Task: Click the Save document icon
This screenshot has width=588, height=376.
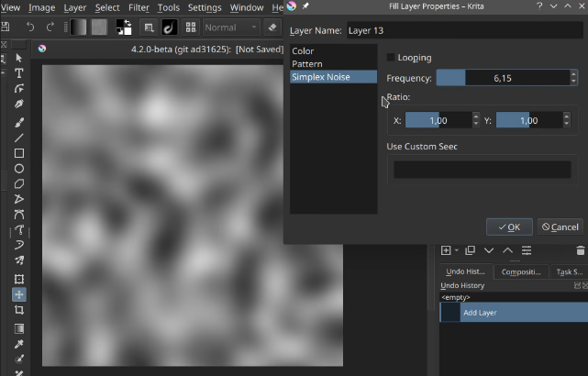Action: (5, 27)
